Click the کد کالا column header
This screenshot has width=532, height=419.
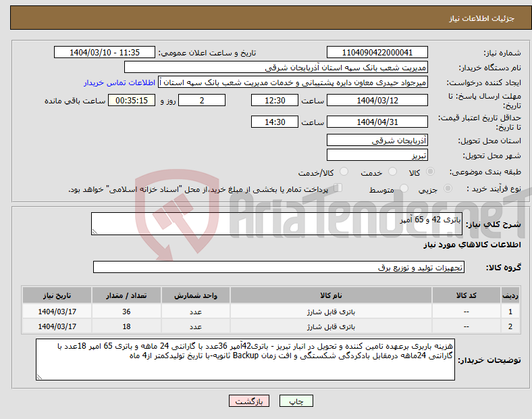467,295
